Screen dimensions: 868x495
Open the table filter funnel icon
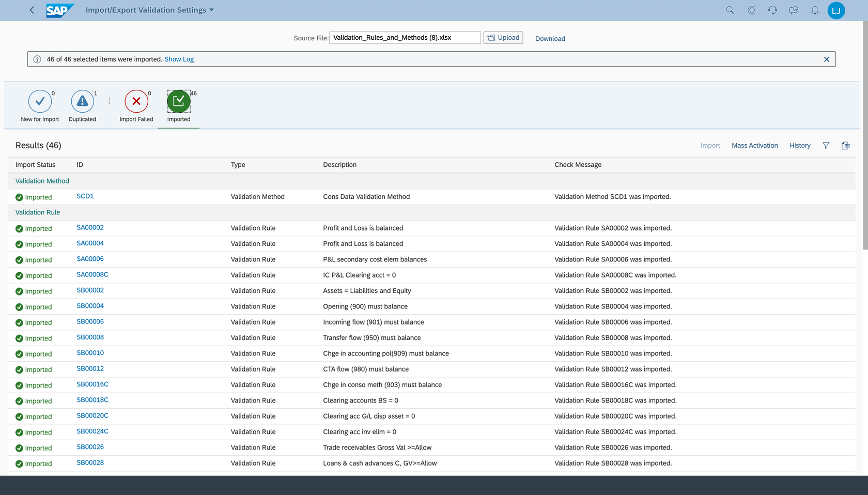[826, 146]
